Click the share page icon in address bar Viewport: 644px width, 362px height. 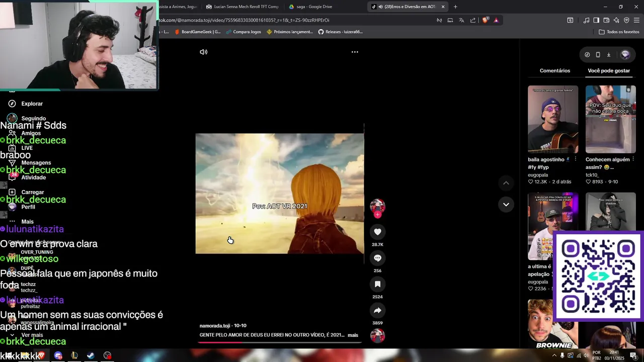pos(473,20)
